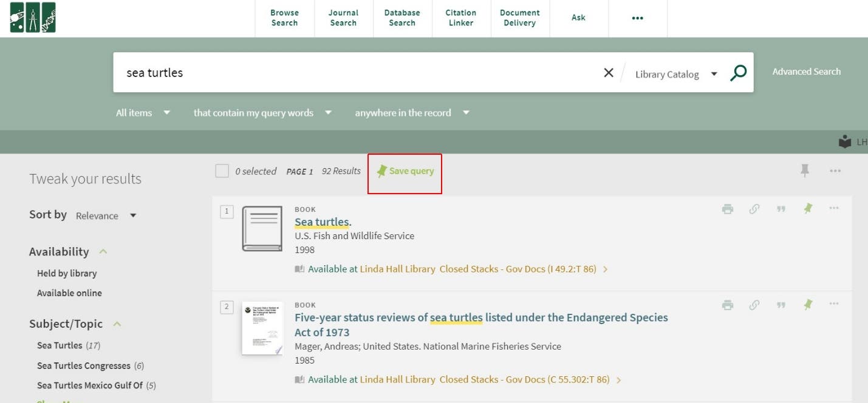Open the Advanced Search link

[x=806, y=72]
